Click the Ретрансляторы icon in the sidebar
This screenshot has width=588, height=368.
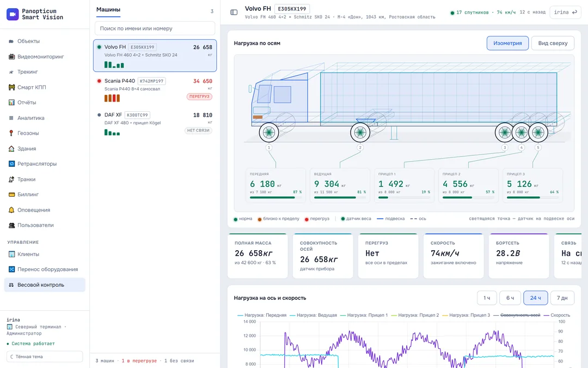[x=11, y=164]
